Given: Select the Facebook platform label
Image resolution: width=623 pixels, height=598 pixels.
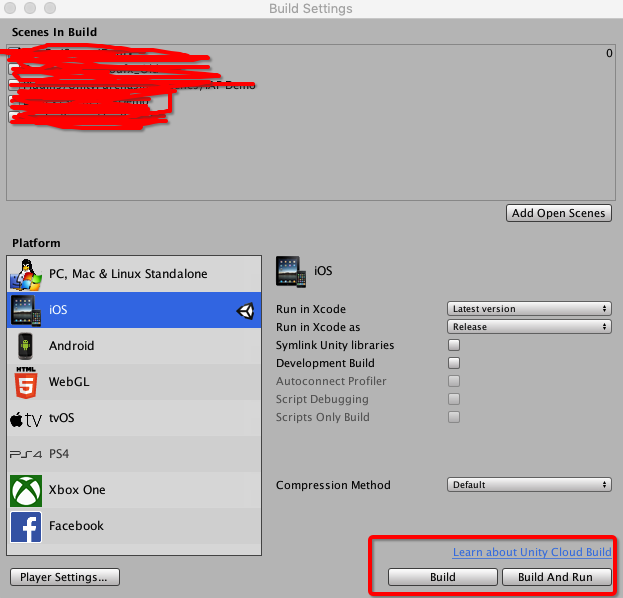Looking at the screenshot, I should [76, 526].
